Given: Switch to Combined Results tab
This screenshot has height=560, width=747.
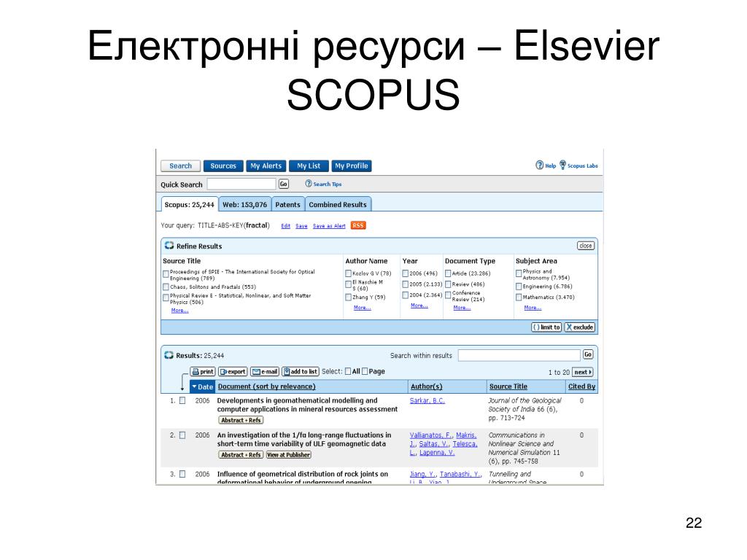Looking at the screenshot, I should [338, 204].
